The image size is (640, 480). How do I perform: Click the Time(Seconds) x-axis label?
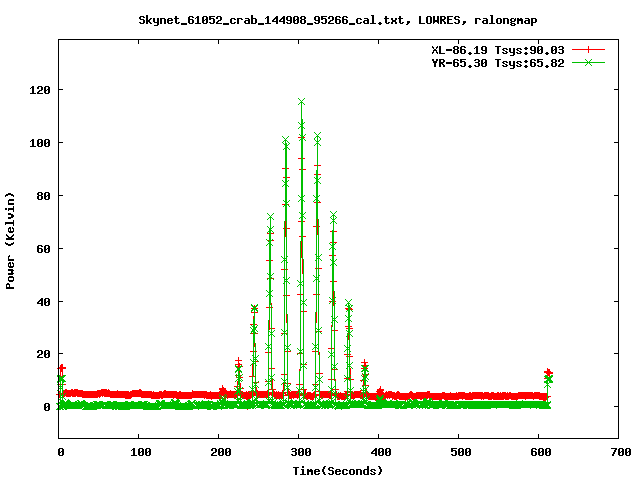point(337,470)
